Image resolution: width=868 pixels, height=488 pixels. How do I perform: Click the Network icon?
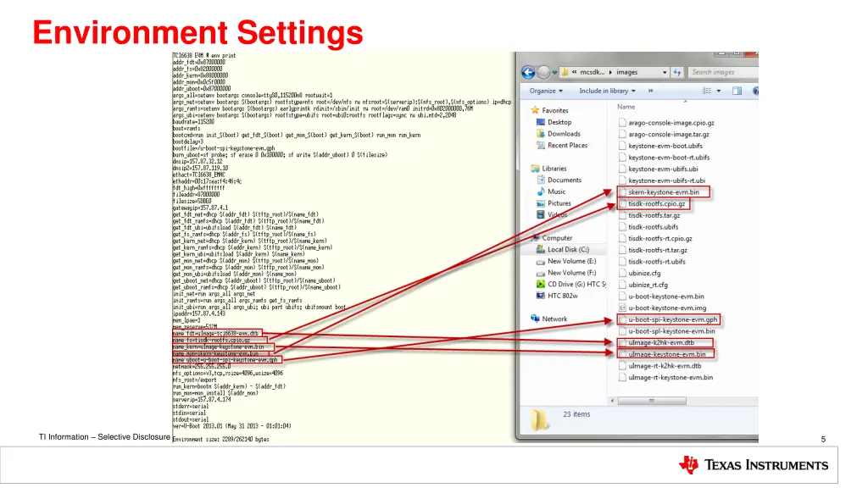535,319
